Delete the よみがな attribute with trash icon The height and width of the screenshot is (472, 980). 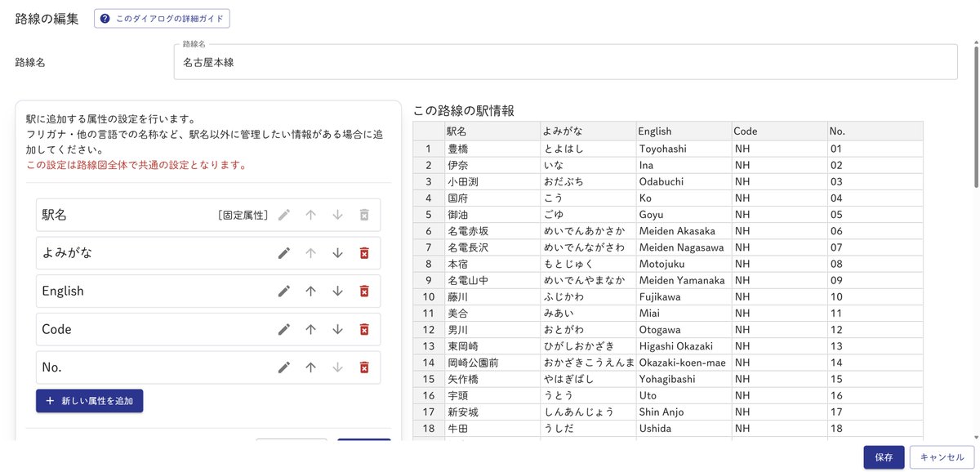(365, 253)
